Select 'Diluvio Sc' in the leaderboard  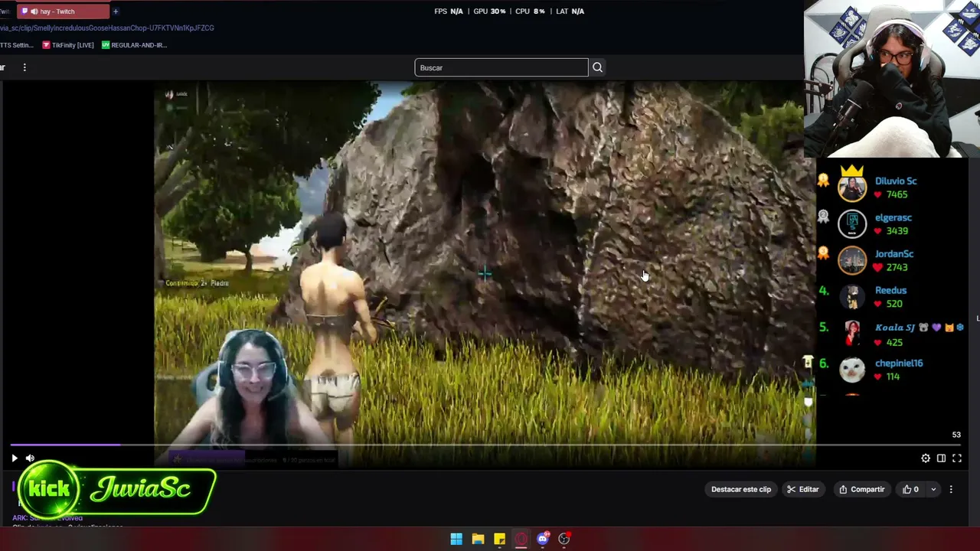[896, 181]
